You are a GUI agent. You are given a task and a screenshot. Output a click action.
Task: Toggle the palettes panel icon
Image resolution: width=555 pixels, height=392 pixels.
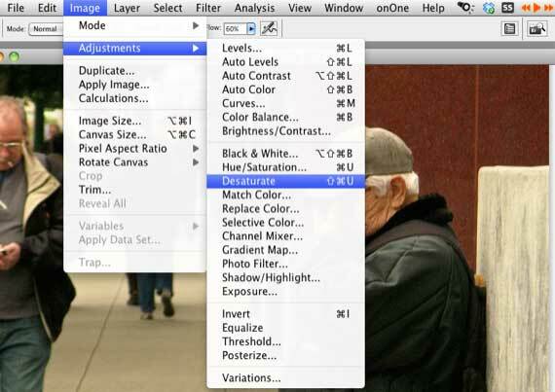509,28
